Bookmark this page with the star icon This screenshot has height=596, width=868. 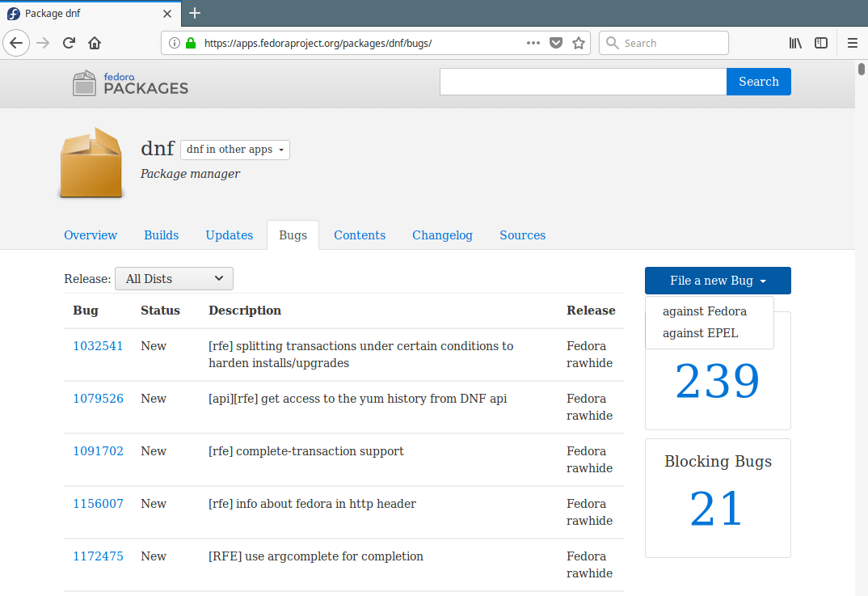[x=579, y=43]
